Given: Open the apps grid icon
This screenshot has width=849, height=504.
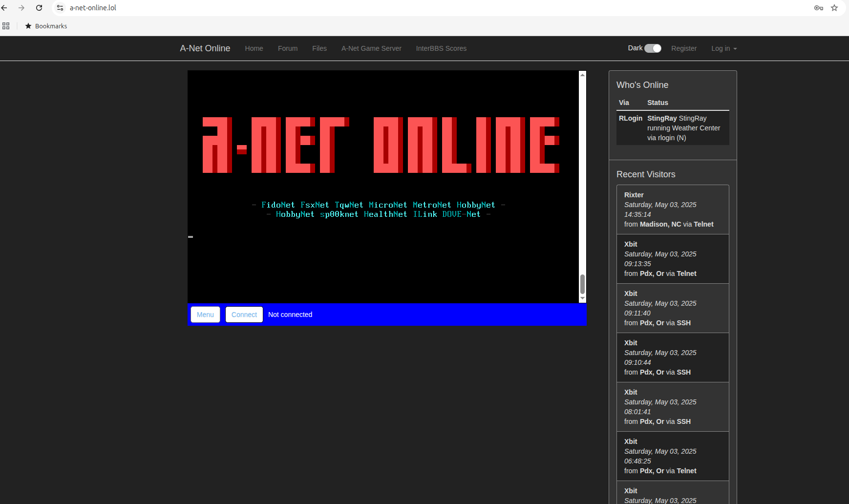Looking at the screenshot, I should click(x=6, y=26).
